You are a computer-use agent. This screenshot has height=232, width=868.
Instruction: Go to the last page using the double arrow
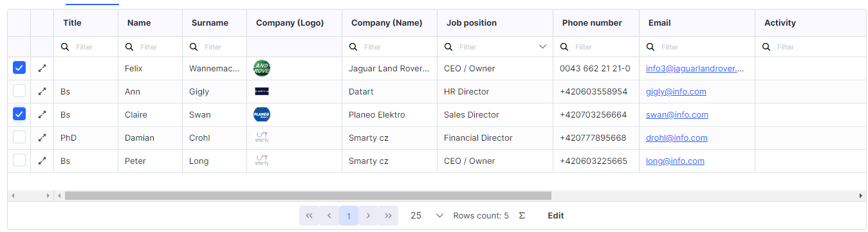point(388,215)
